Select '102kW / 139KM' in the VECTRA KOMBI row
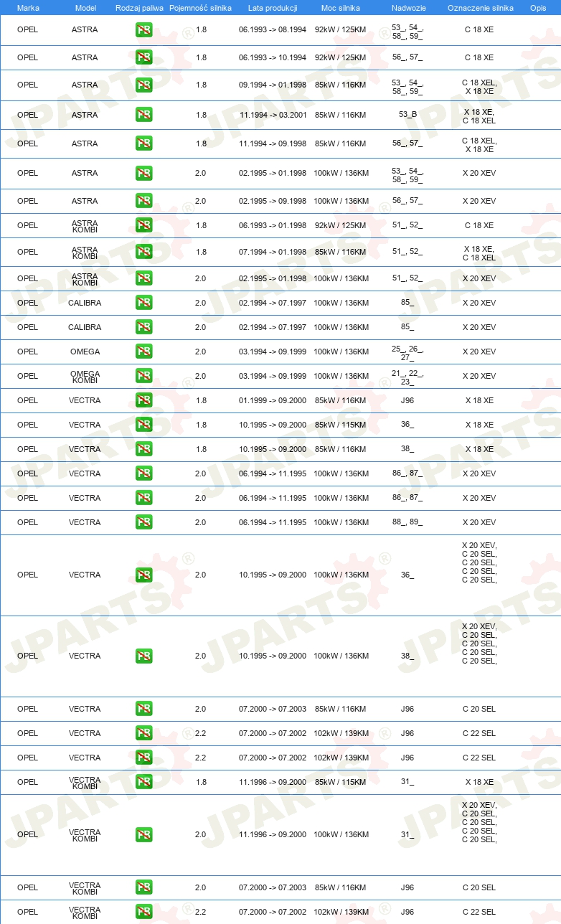The image size is (561, 924). click(341, 912)
